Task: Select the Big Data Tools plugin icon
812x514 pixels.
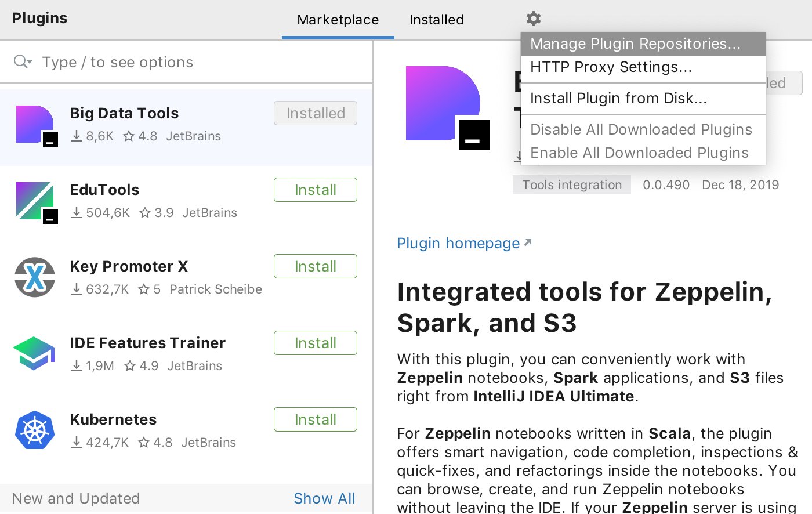Action: pyautogui.click(x=37, y=126)
